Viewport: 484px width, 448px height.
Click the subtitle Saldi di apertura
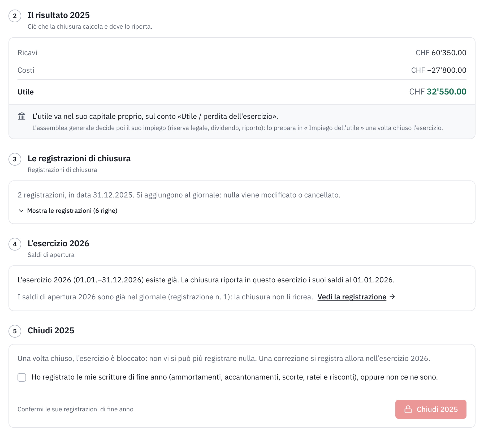tap(51, 255)
